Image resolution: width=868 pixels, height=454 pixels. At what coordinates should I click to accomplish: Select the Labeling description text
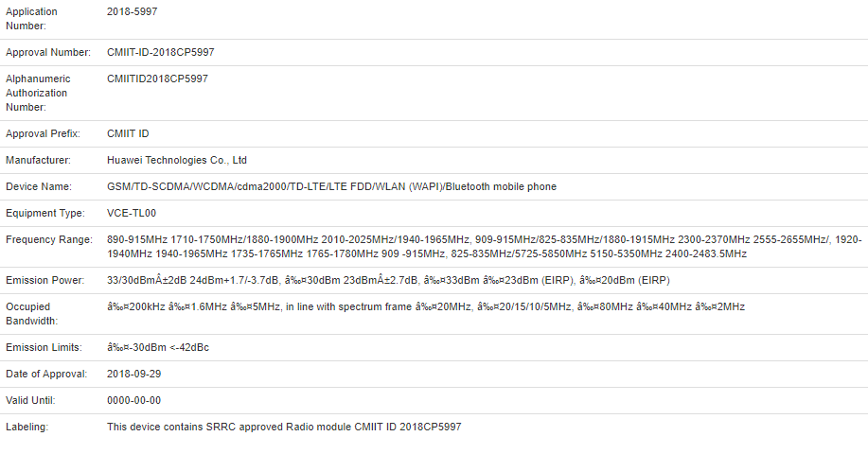[x=284, y=428]
